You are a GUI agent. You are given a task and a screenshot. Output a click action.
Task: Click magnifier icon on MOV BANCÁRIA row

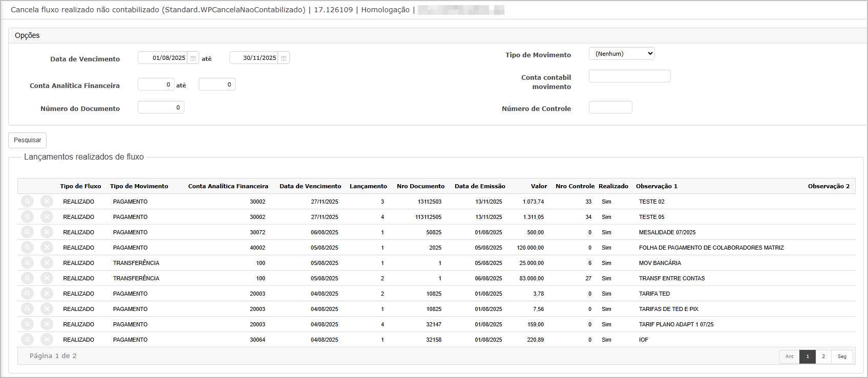(x=27, y=263)
